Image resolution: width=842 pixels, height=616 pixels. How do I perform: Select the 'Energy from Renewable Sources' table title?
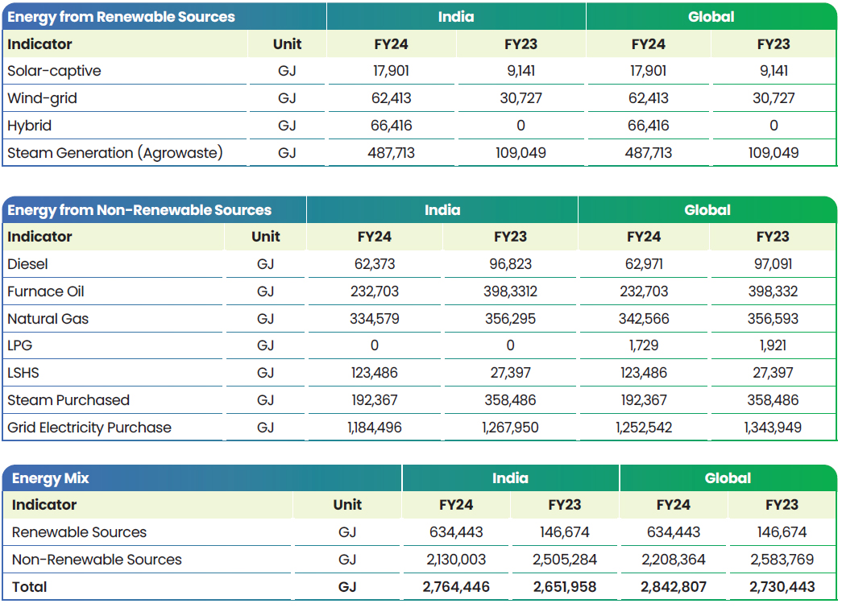click(x=121, y=17)
